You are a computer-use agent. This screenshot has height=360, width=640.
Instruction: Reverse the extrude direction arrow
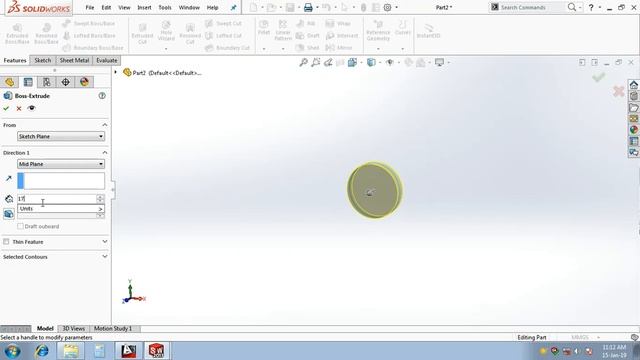tap(9, 178)
